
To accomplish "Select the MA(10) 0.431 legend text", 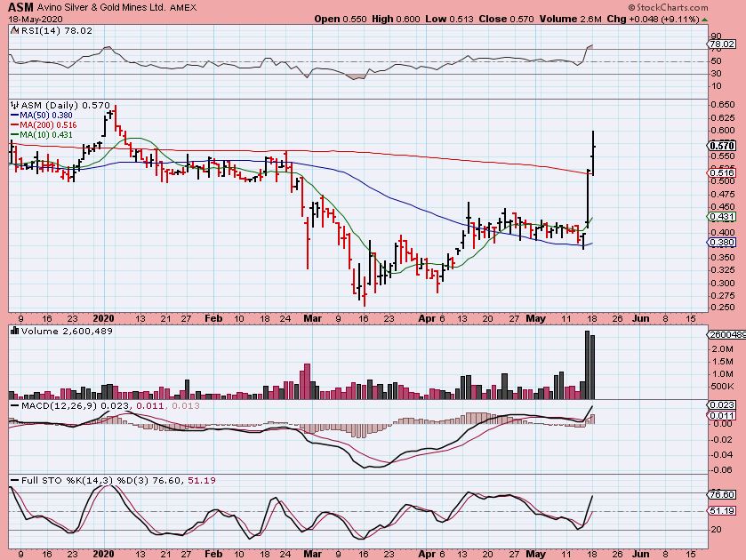I will pos(46,134).
